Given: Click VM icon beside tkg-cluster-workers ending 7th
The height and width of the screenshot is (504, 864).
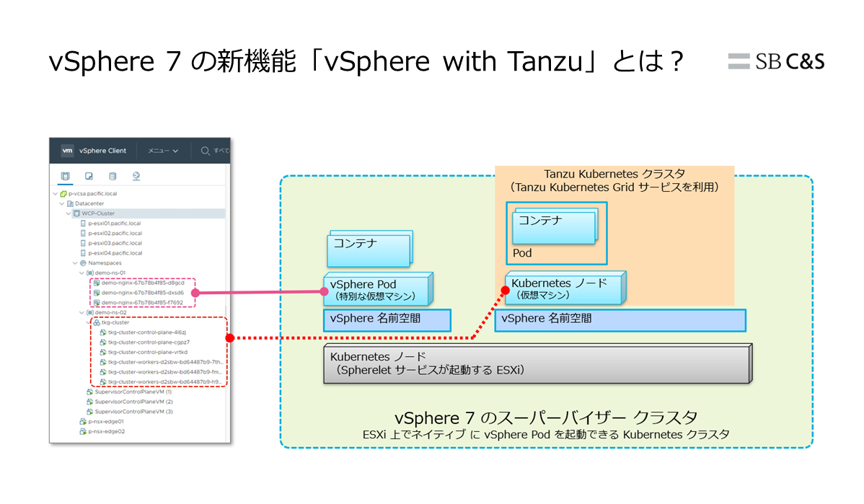Looking at the screenshot, I should coord(103,363).
